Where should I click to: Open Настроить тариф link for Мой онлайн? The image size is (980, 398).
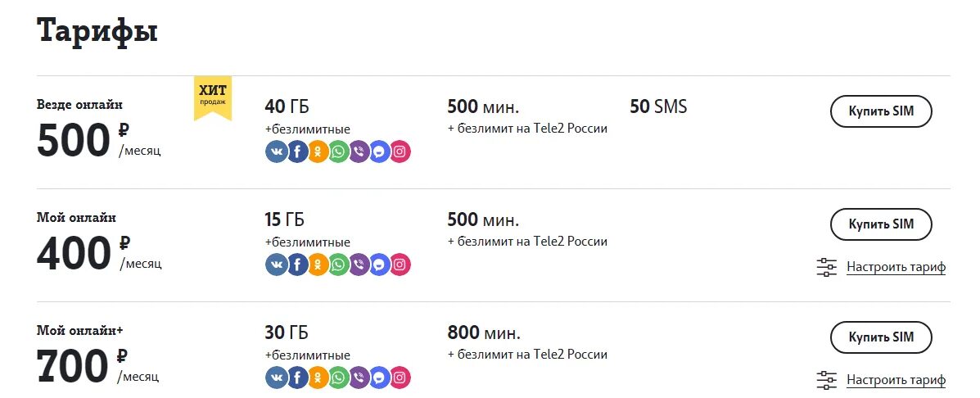(896, 267)
